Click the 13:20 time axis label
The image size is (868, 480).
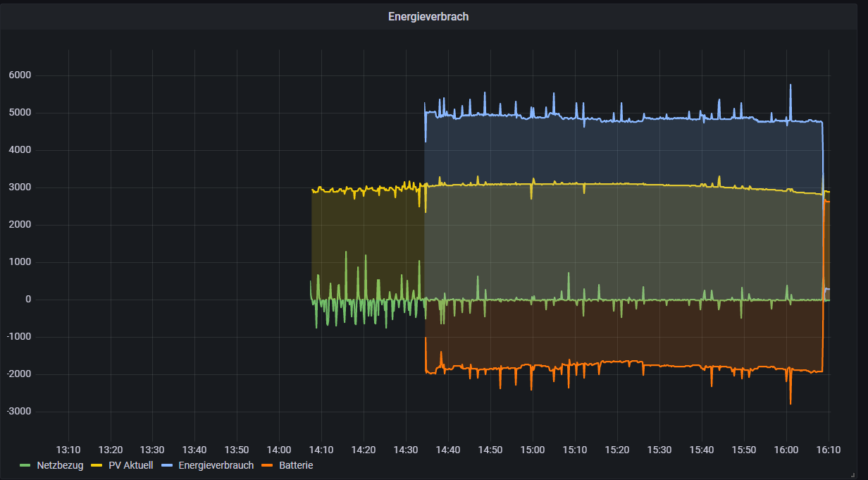click(x=111, y=450)
